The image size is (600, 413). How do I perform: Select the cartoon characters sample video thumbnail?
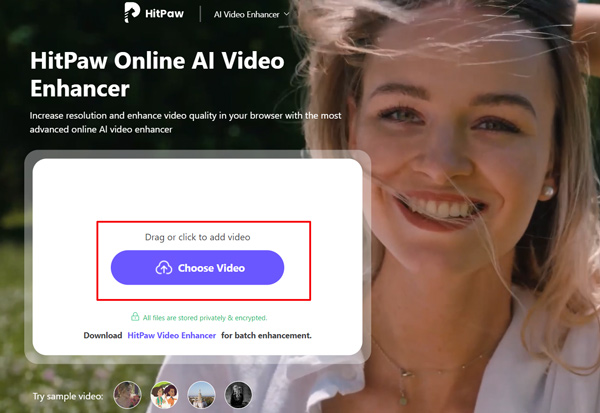click(164, 395)
